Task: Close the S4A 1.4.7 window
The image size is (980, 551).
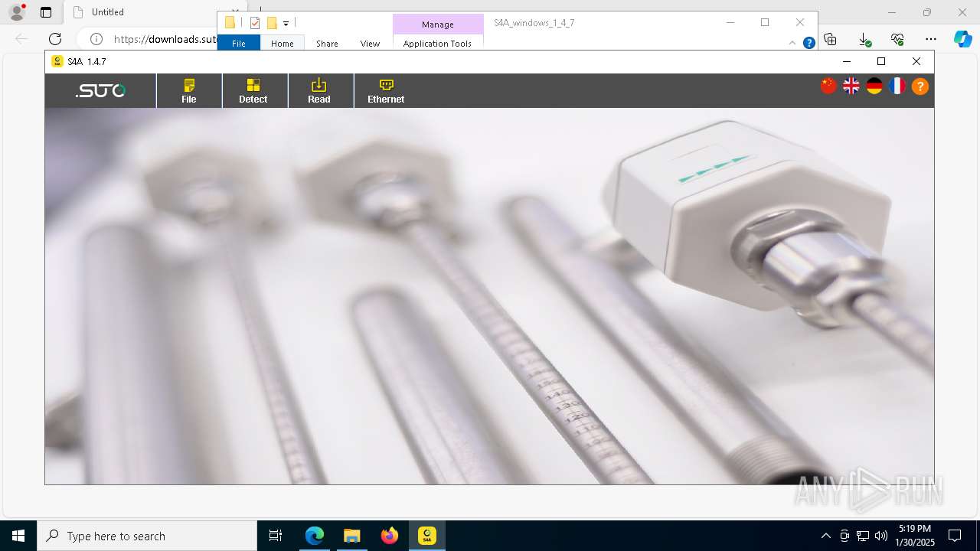Action: point(916,61)
